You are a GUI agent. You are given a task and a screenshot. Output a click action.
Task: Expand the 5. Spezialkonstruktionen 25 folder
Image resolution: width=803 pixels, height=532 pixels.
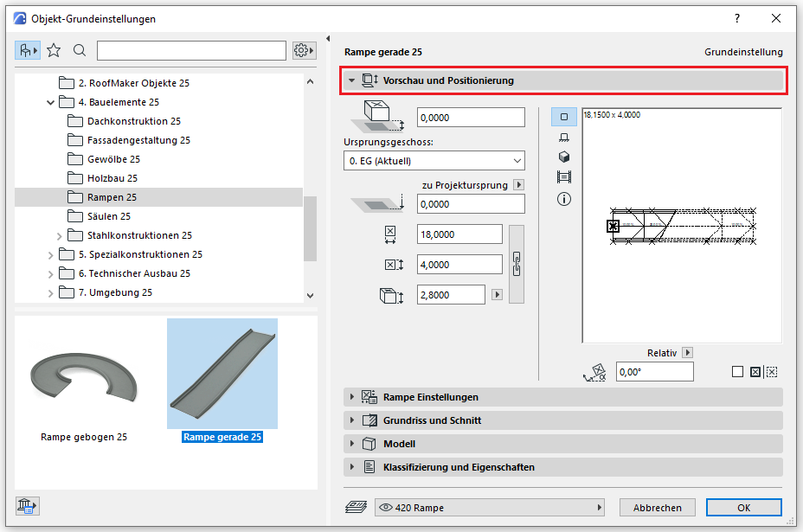[x=60, y=254]
